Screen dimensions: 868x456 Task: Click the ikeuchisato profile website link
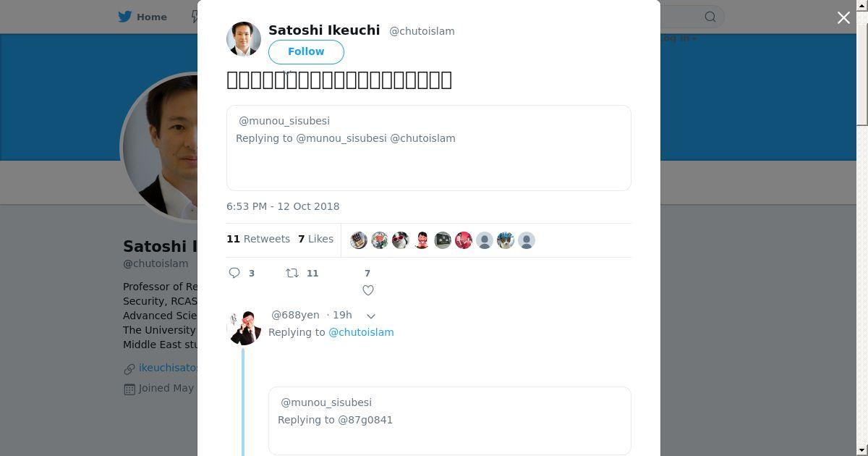(x=168, y=368)
